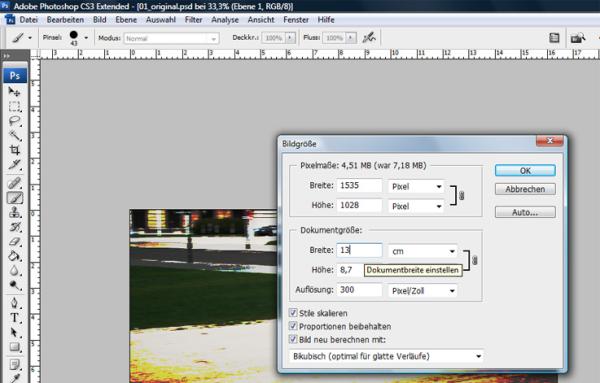
Task: Click the pixel Breite field 1535
Action: click(x=359, y=186)
